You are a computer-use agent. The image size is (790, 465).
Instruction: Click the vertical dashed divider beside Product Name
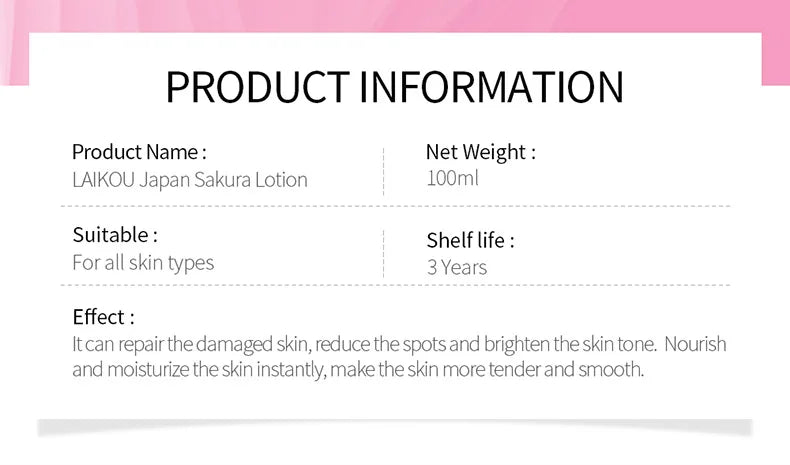(384, 172)
